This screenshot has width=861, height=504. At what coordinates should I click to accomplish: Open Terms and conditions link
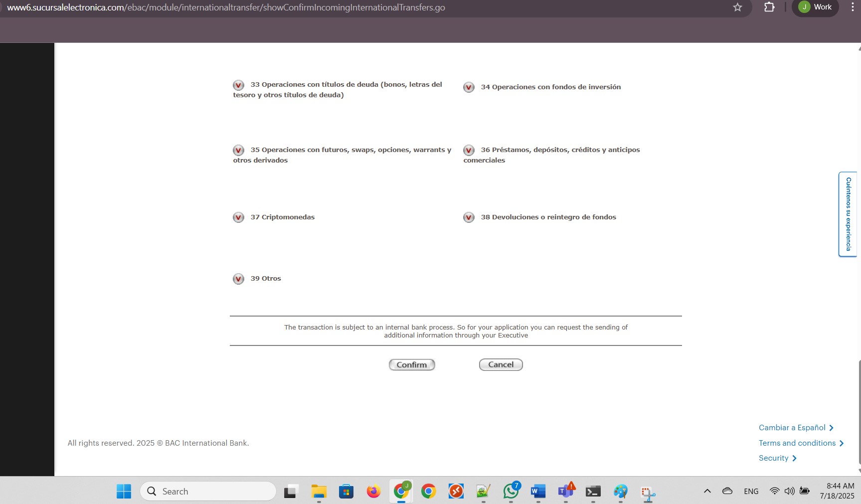[x=801, y=443]
